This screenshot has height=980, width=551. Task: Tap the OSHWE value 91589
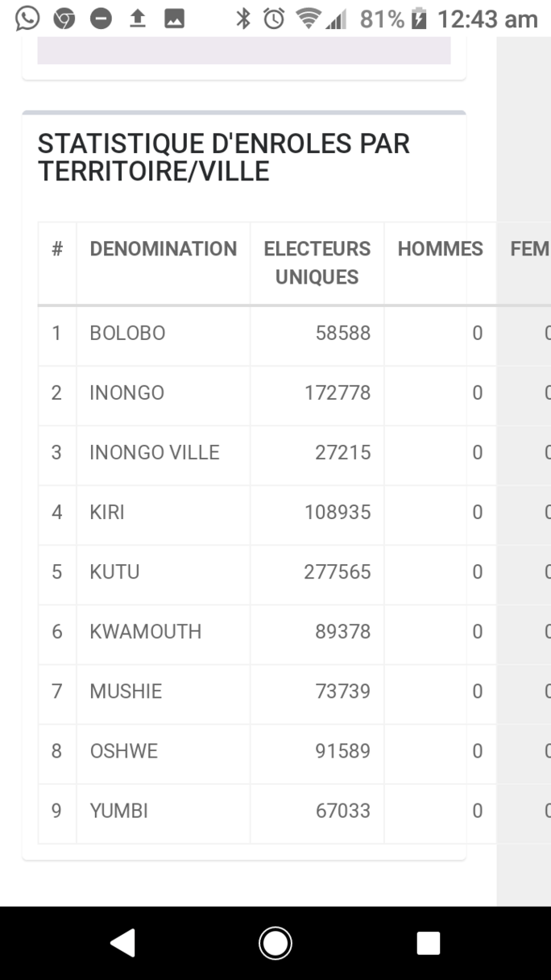(343, 750)
